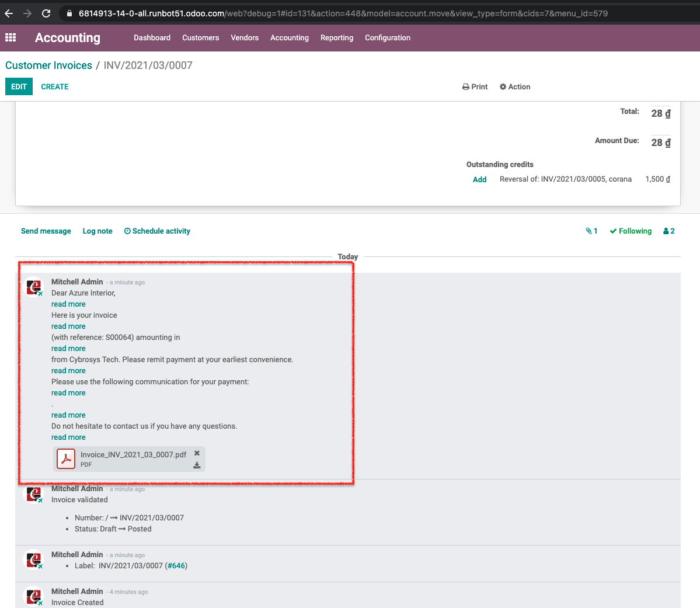
Task: Return to Customer Invoices via the breadcrumb
Action: pos(48,65)
